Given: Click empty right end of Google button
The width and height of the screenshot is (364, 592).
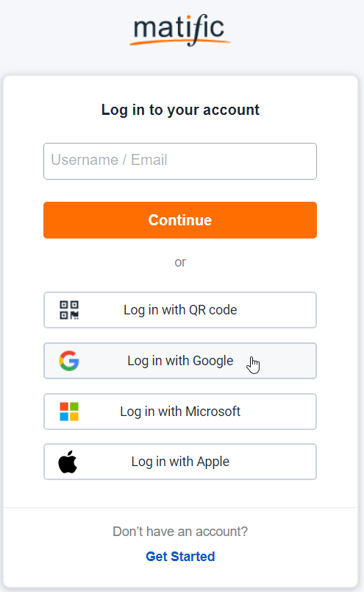Looking at the screenshot, I should click(x=290, y=361).
